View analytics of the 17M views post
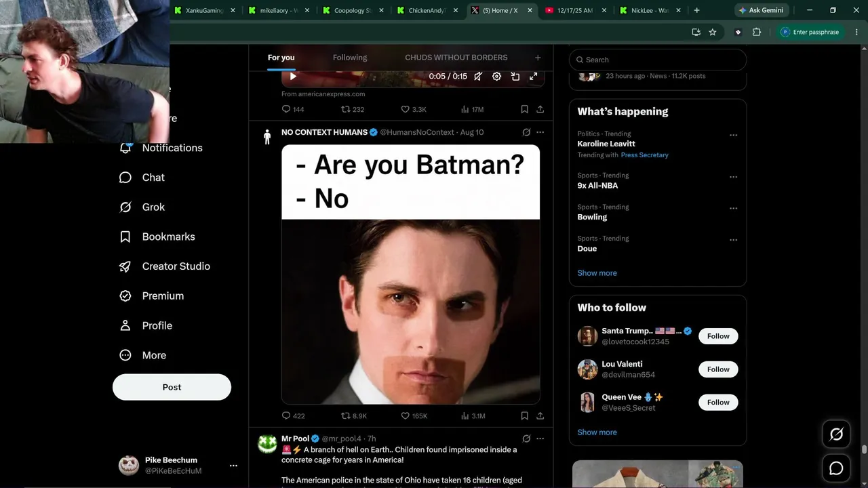The width and height of the screenshot is (868, 488). [x=472, y=109]
